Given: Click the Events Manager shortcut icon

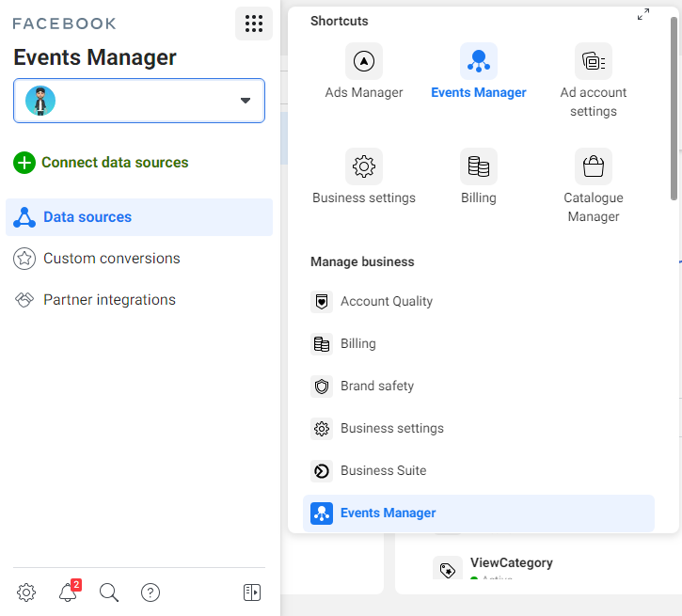Looking at the screenshot, I should tap(479, 61).
